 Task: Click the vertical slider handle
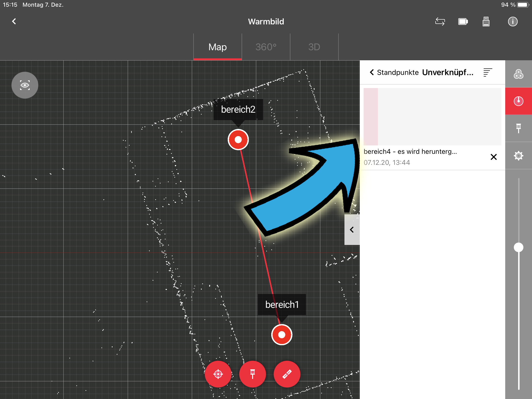(519, 247)
